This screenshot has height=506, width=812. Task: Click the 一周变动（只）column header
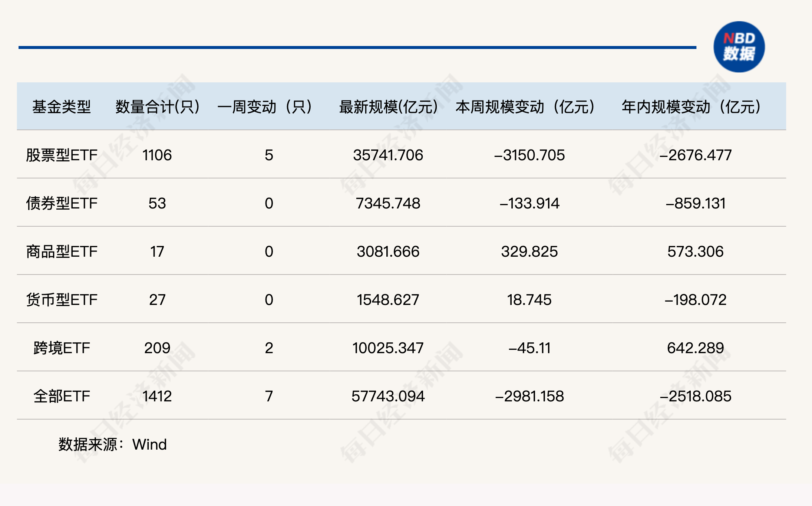(x=265, y=107)
